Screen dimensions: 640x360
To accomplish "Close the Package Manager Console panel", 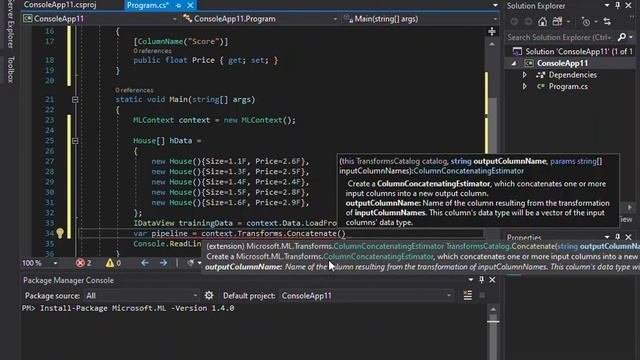I will coord(492,280).
